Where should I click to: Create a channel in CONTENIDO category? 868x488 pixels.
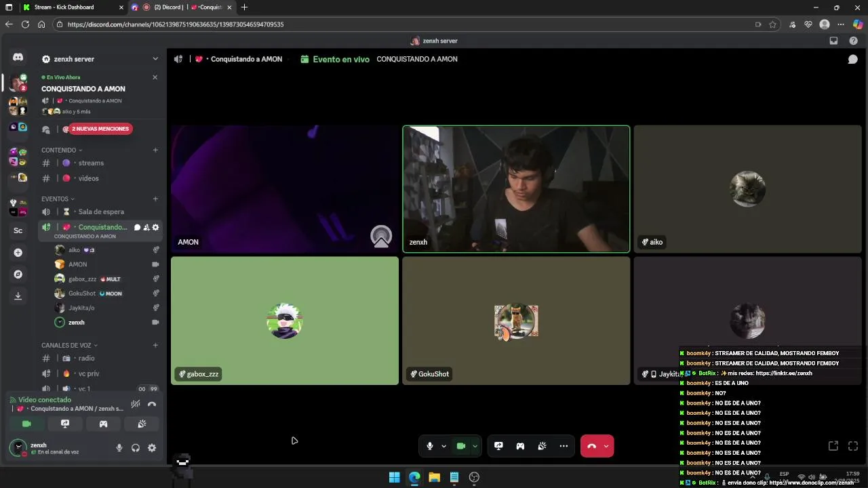click(155, 150)
